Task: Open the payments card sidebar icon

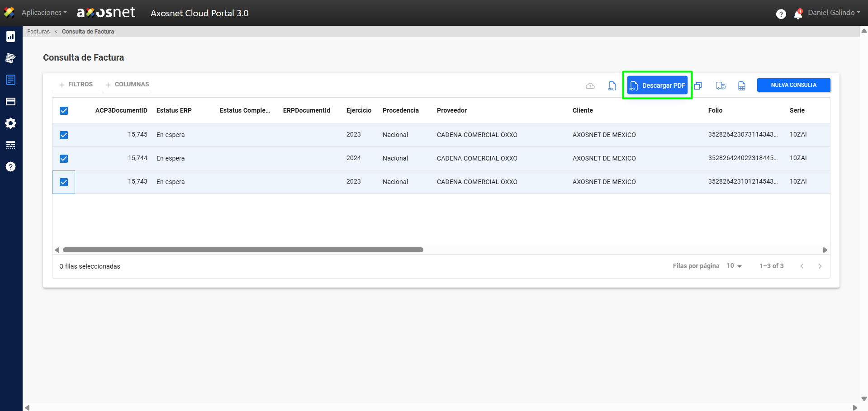Action: 11,102
